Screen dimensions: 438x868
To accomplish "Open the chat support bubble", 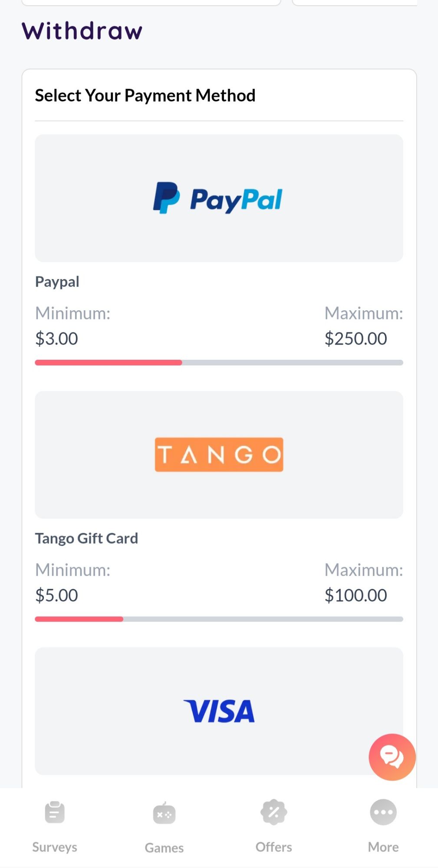I will [x=391, y=757].
